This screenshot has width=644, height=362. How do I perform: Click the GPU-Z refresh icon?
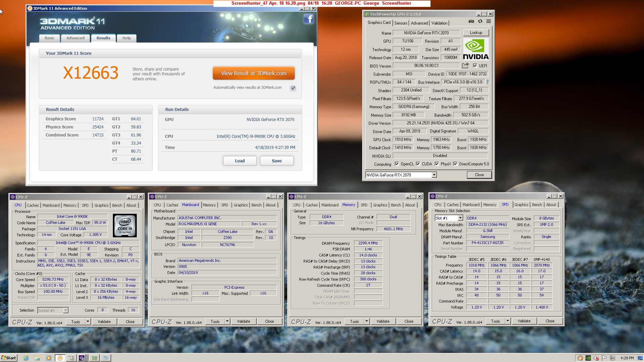480,21
